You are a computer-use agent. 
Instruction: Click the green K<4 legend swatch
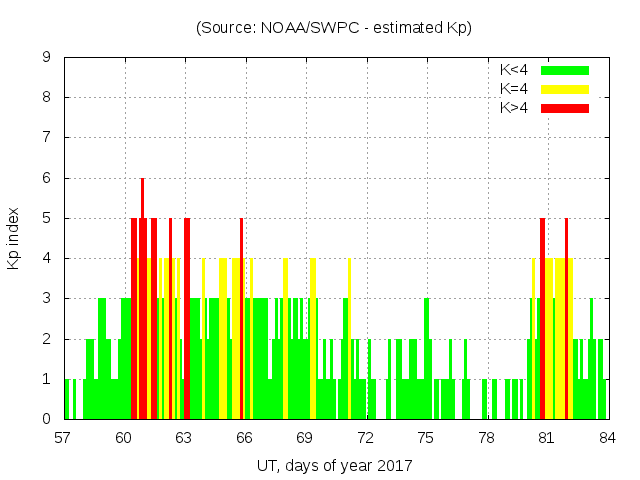564,70
